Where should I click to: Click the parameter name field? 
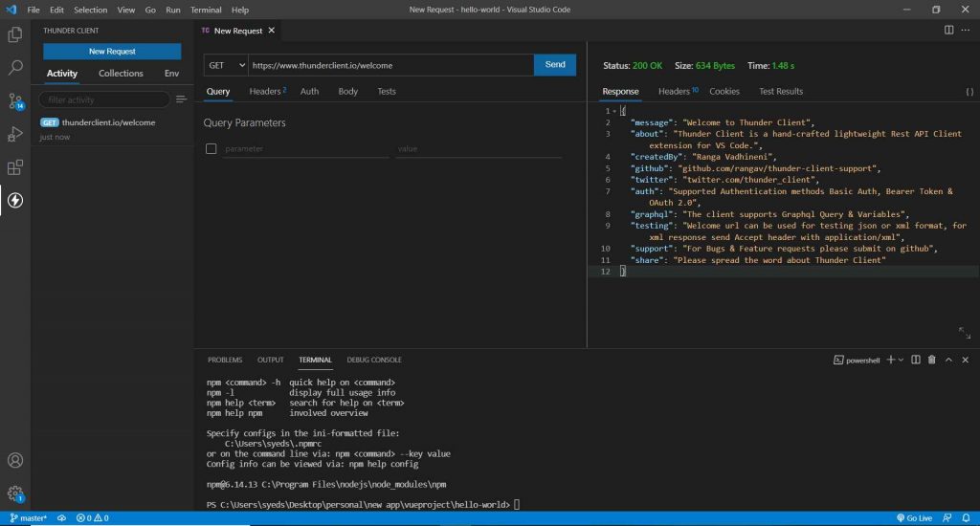(305, 148)
